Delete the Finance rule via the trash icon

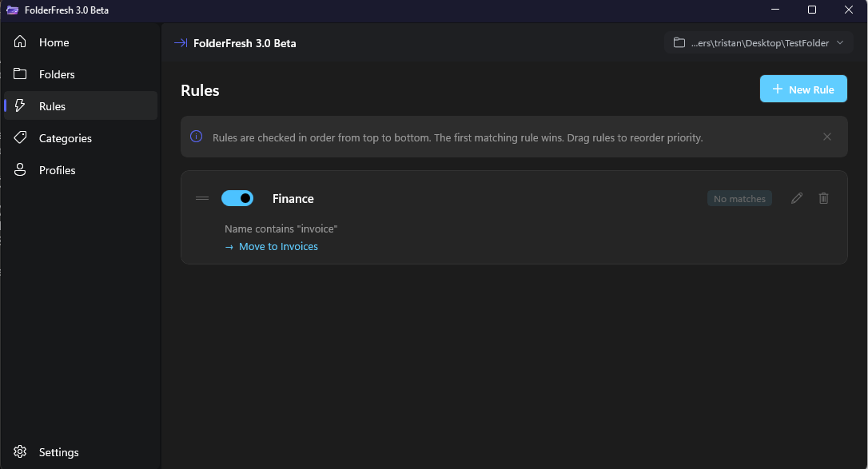824,198
